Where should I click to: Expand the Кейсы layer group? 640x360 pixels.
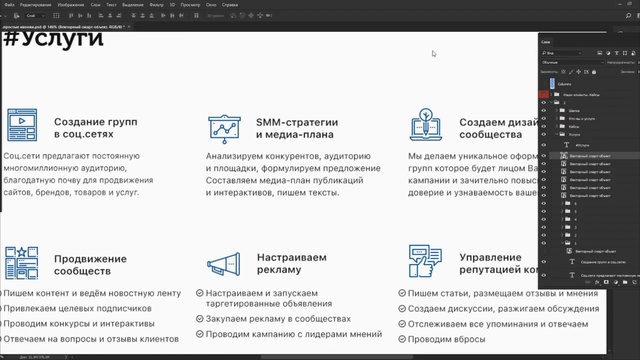point(557,126)
